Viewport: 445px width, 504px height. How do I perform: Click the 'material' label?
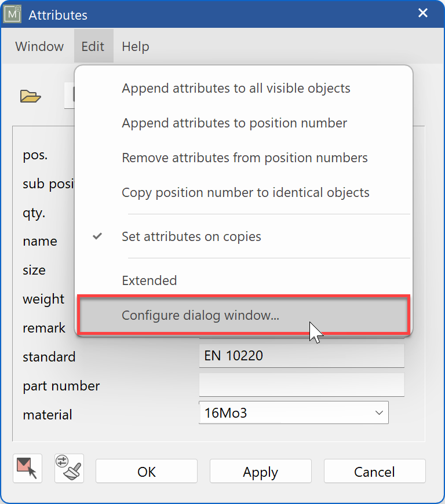click(48, 415)
